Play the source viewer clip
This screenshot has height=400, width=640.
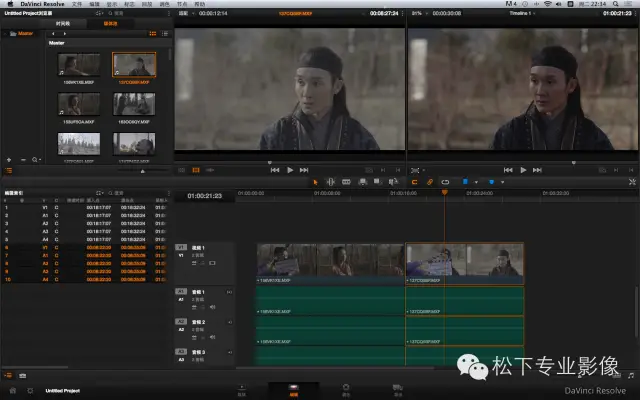tap(290, 170)
